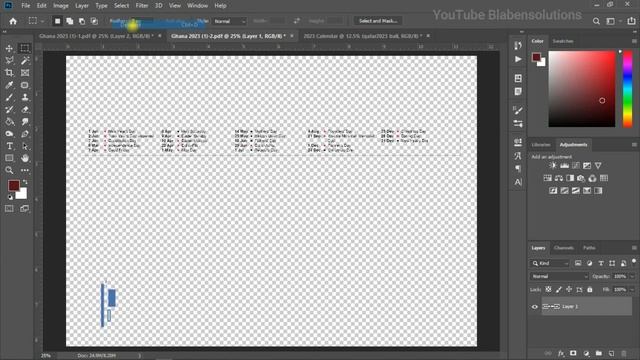640x360 pixels.
Task: Select the Hand tool
Action: [x=25, y=158]
